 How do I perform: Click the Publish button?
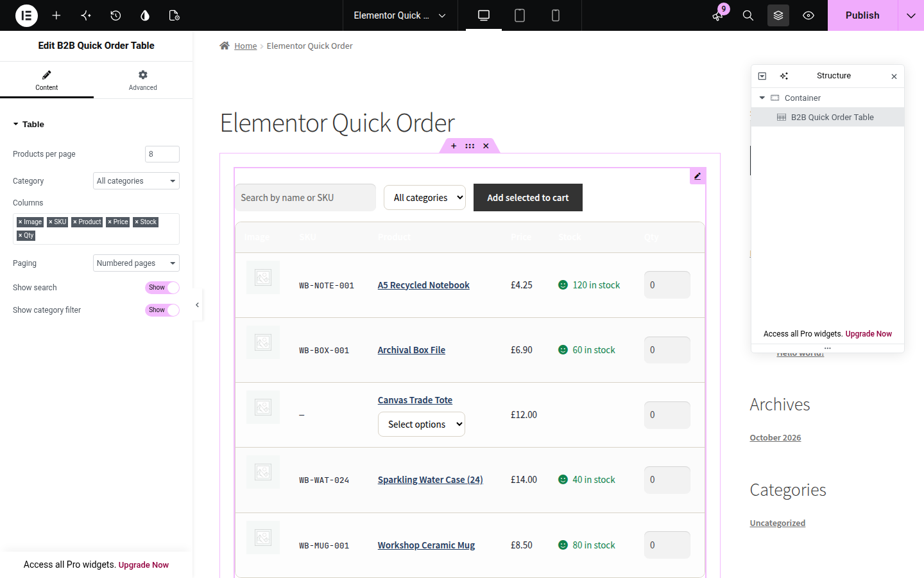862,15
